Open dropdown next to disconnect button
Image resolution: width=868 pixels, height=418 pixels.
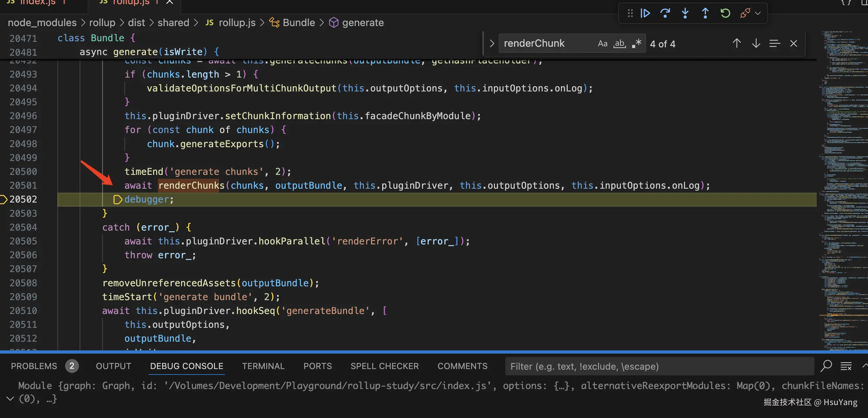coord(758,14)
